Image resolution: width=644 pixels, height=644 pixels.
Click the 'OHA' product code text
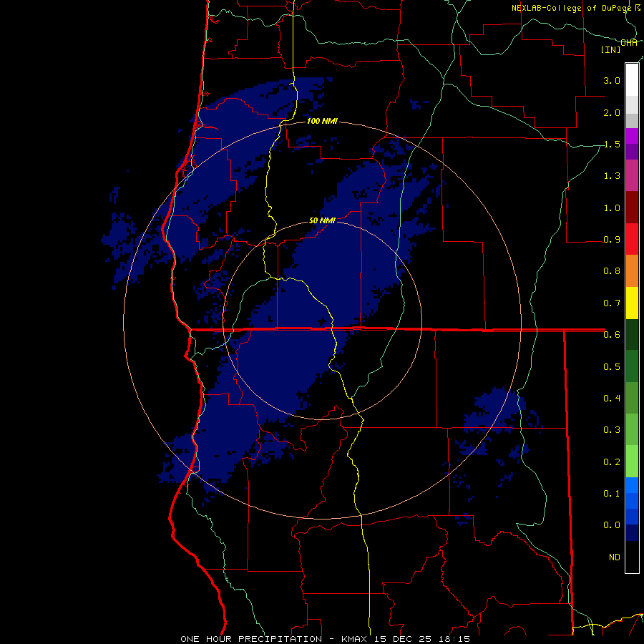click(x=629, y=43)
